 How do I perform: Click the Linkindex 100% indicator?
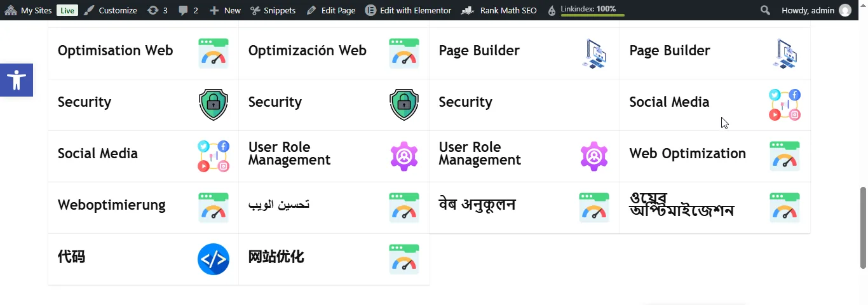tap(586, 10)
